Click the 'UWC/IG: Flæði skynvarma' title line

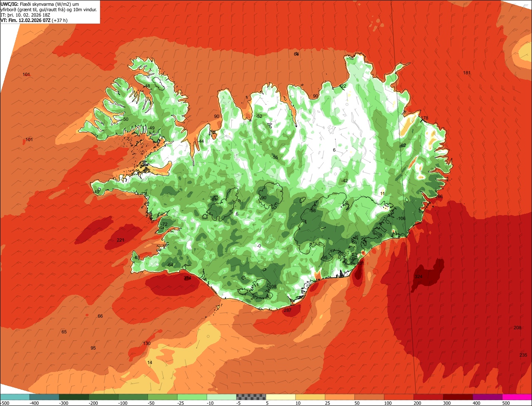pos(40,4)
